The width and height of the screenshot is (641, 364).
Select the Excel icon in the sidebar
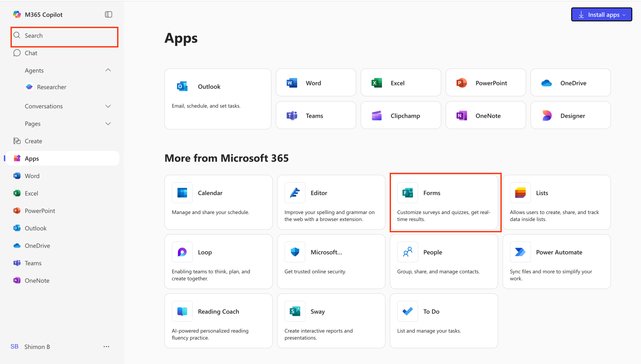(17, 193)
